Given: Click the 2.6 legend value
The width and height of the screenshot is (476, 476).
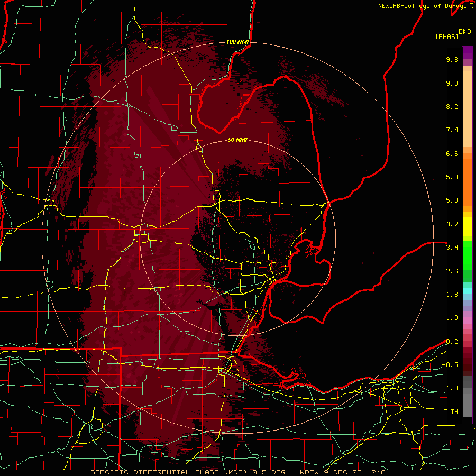Looking at the screenshot, I should (x=452, y=271).
